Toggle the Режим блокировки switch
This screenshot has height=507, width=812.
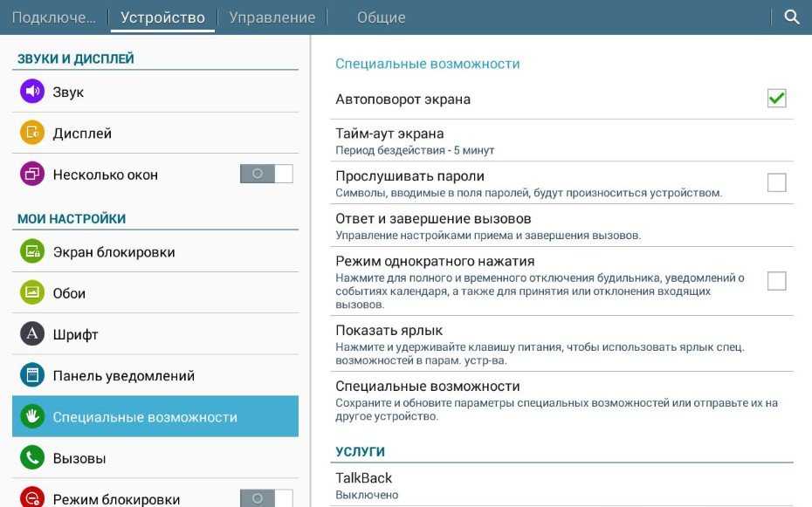pos(266,498)
